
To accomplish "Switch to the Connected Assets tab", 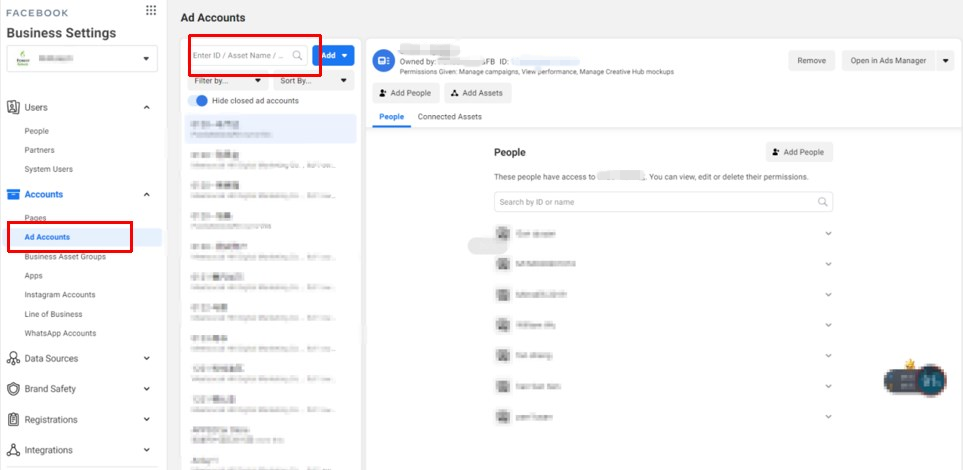I will coord(449,117).
